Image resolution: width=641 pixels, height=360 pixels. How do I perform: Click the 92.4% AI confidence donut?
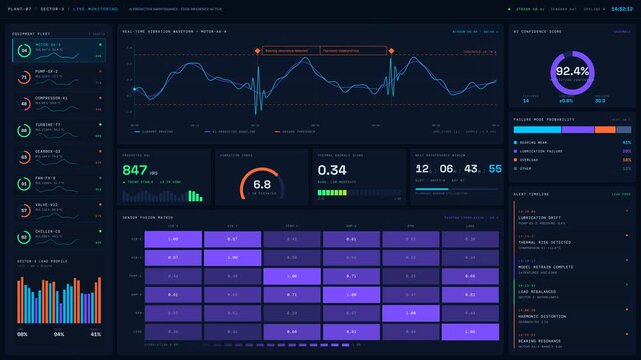572,73
